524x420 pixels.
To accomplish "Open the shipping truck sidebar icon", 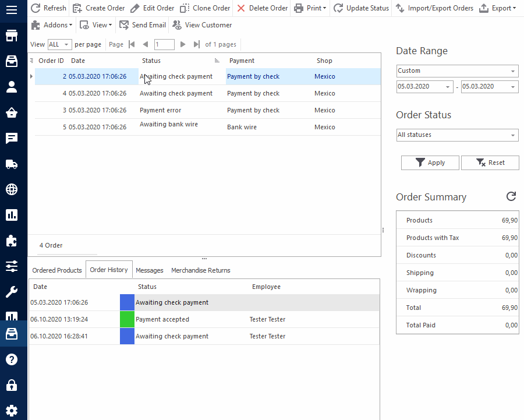I will (12, 164).
